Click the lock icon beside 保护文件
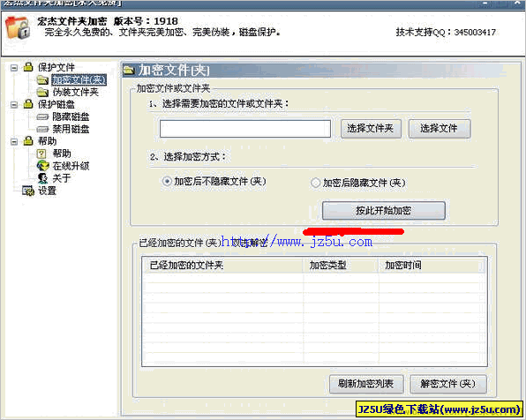The height and width of the screenshot is (420, 526). 28,66
